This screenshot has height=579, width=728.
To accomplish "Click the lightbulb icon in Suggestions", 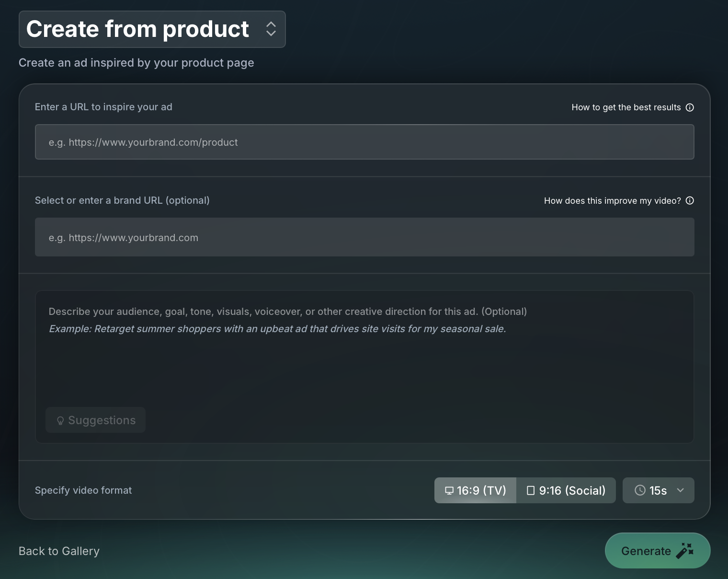I will coord(60,421).
